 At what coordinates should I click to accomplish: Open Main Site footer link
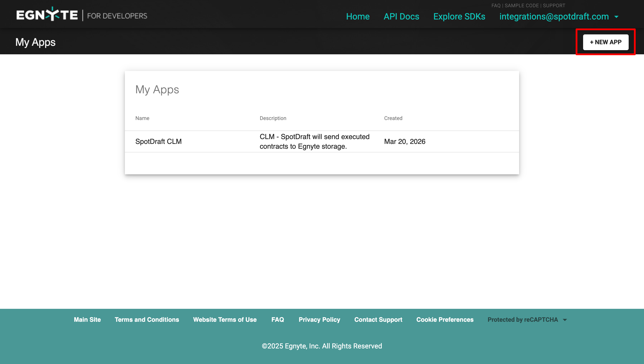87,320
